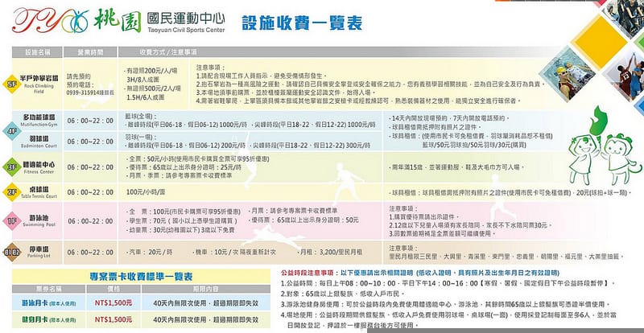Click the 無證照500元/2人/場 fee line
This screenshot has width=644, height=333.
pyautogui.click(x=151, y=88)
